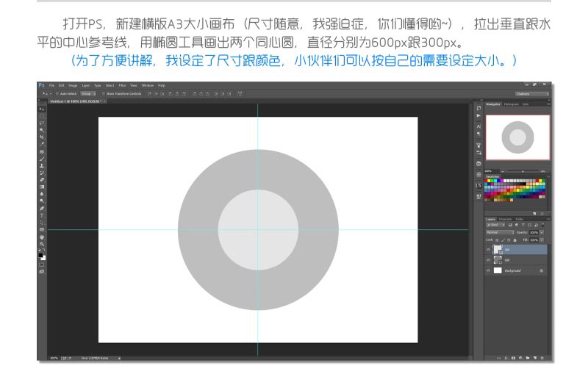This screenshot has height=371, width=588.
Task: Toggle lock position icon
Action: (509, 239)
